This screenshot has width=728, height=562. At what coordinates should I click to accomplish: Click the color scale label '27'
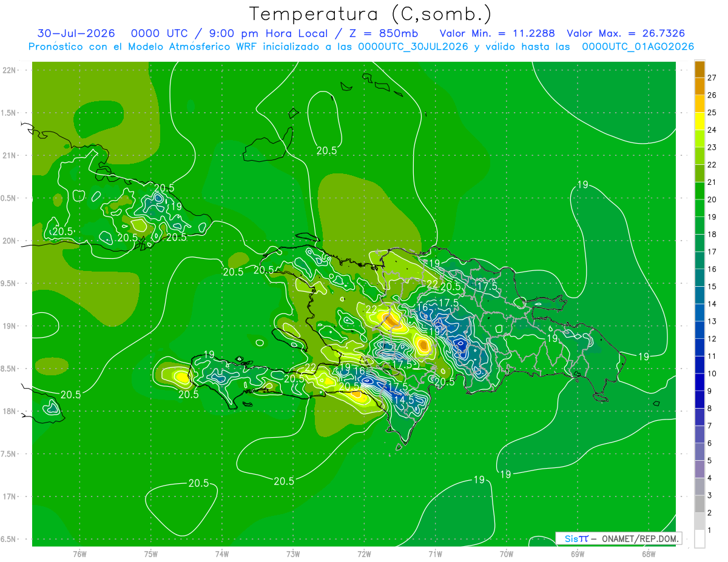point(712,78)
